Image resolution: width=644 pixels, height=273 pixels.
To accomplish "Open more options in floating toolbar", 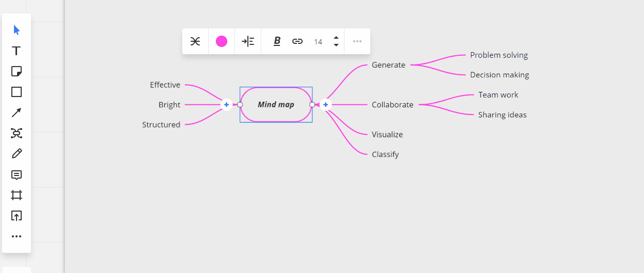I will pyautogui.click(x=357, y=41).
